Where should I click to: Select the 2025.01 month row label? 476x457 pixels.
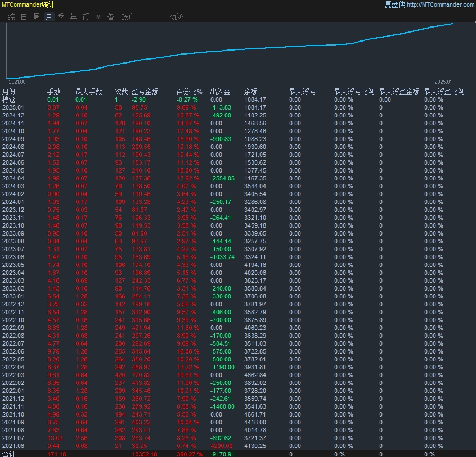click(13, 107)
